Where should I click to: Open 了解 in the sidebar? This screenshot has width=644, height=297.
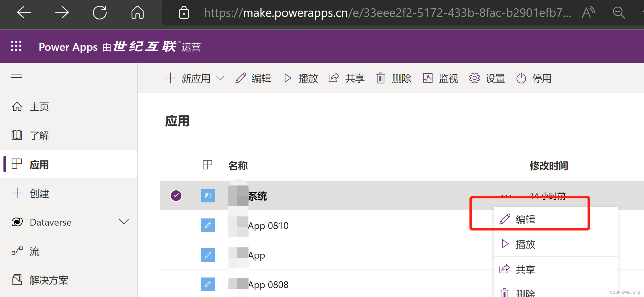coord(68,135)
